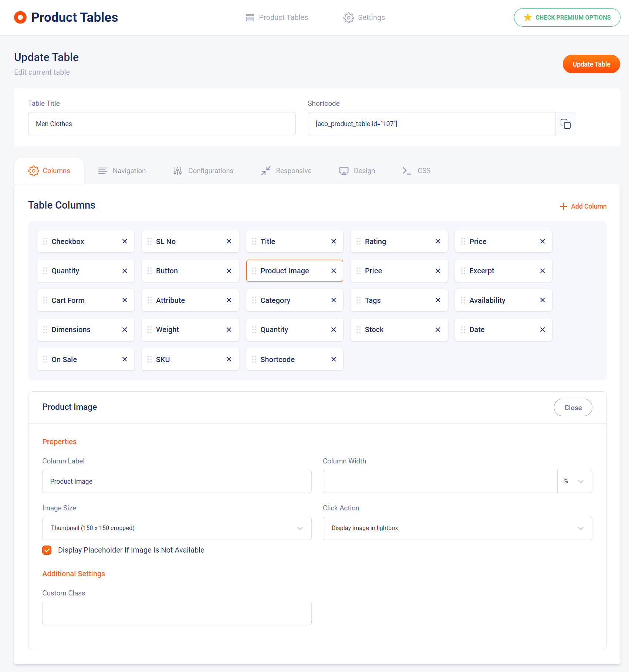Select the SKU column chip
Screen dimensions: 629x672
190,359
